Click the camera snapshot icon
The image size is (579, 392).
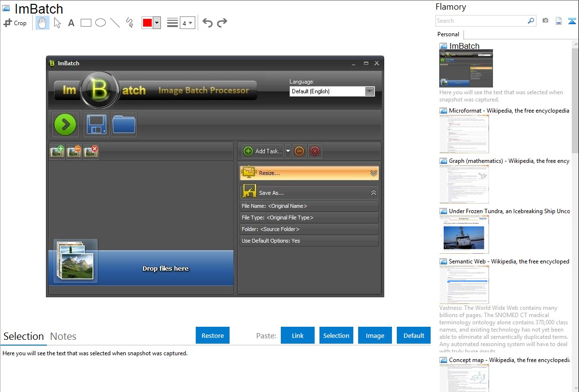tap(545, 21)
